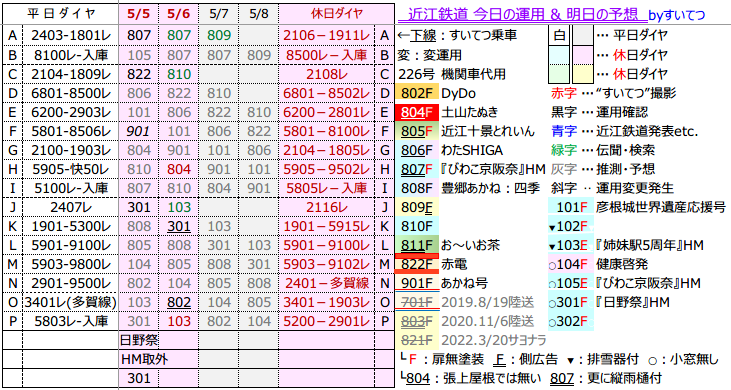The height and width of the screenshot is (390, 731).
Task: Click the red 2104－1805レ holiday cell
Action: point(326,151)
